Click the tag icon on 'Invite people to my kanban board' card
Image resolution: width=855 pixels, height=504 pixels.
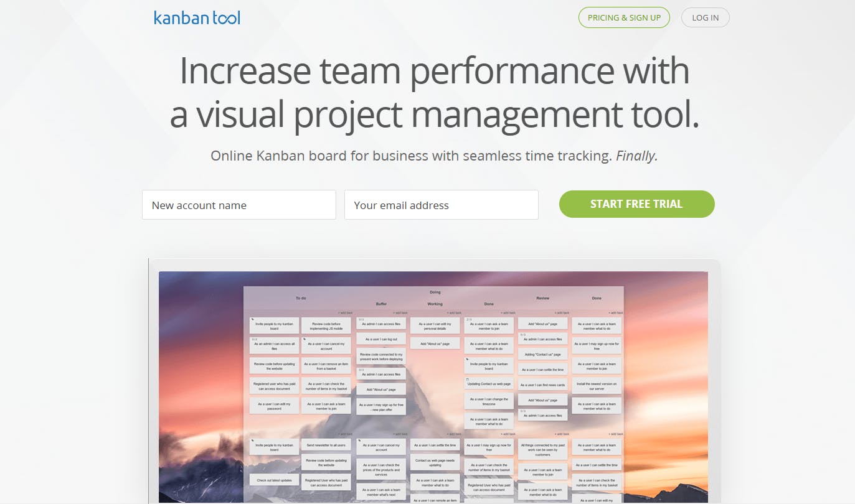252,319
